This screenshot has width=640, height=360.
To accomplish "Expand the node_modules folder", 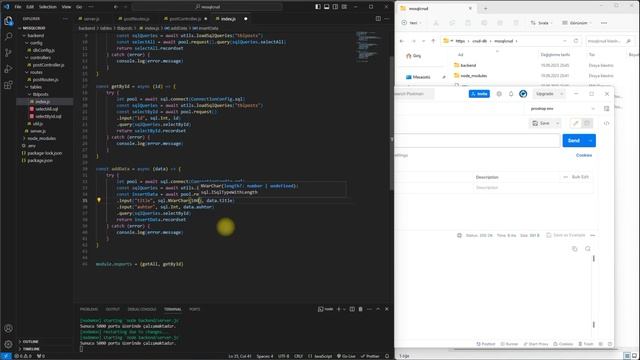I will (x=24, y=138).
